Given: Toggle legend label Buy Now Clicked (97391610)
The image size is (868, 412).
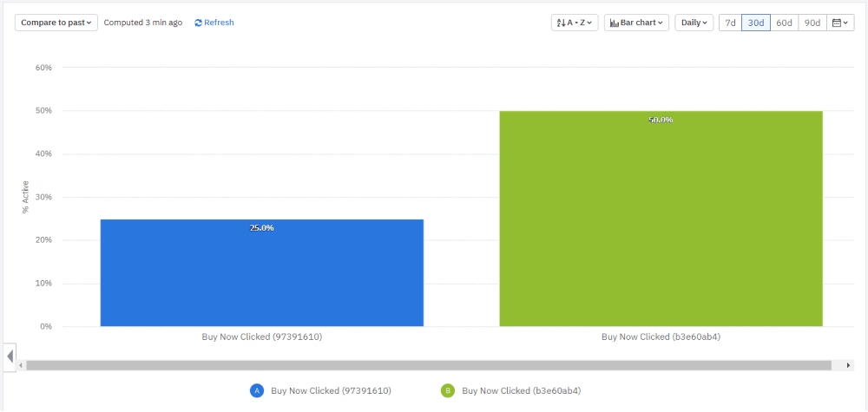Looking at the screenshot, I should coord(331,390).
